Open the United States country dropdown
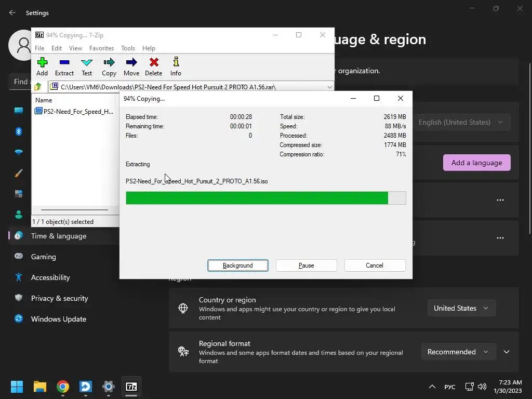 pos(461,308)
